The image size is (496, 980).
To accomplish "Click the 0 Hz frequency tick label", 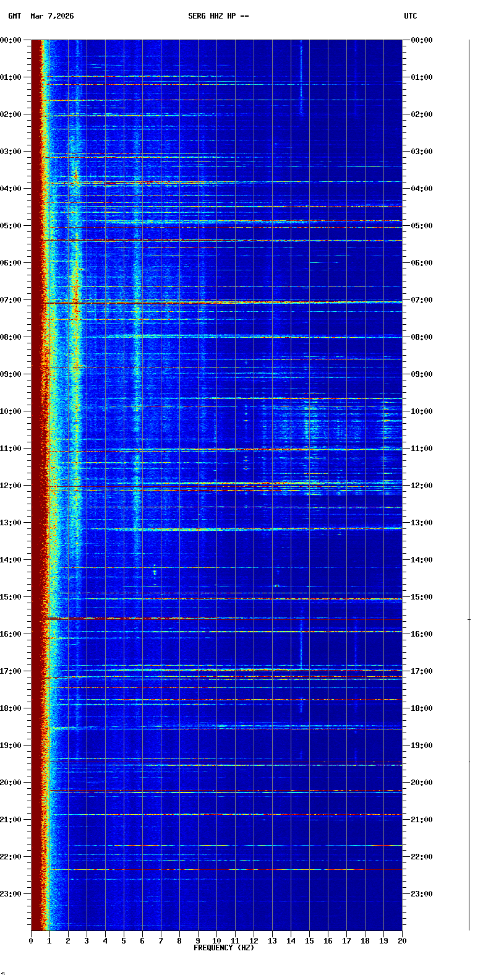I will pyautogui.click(x=31, y=941).
